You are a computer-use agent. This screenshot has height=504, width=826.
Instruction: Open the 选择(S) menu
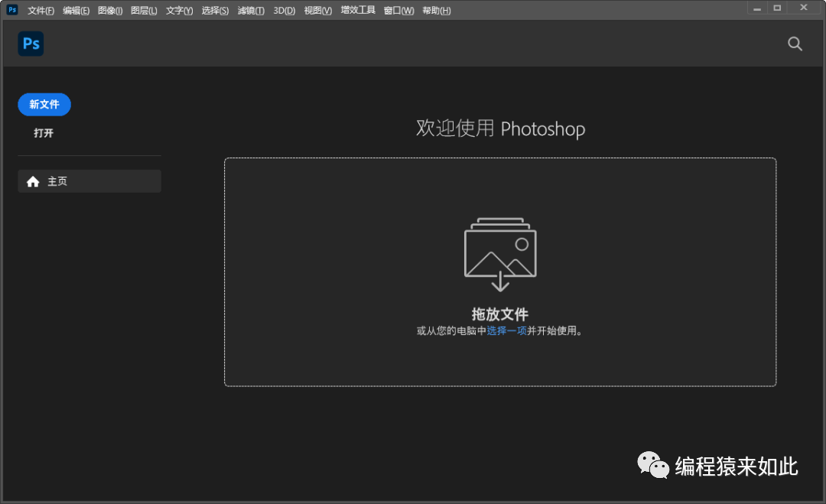tap(215, 11)
